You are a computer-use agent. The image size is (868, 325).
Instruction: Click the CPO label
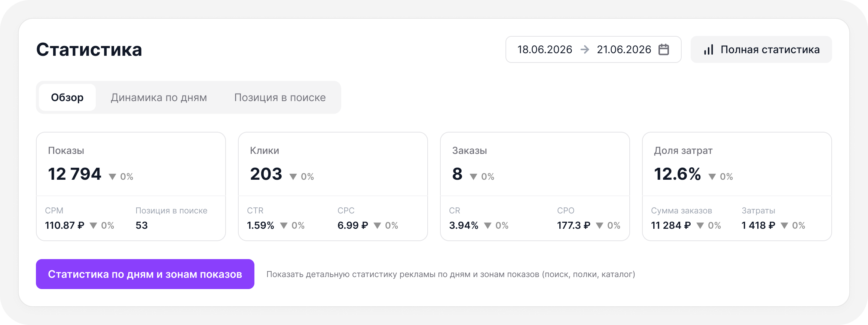(x=565, y=210)
